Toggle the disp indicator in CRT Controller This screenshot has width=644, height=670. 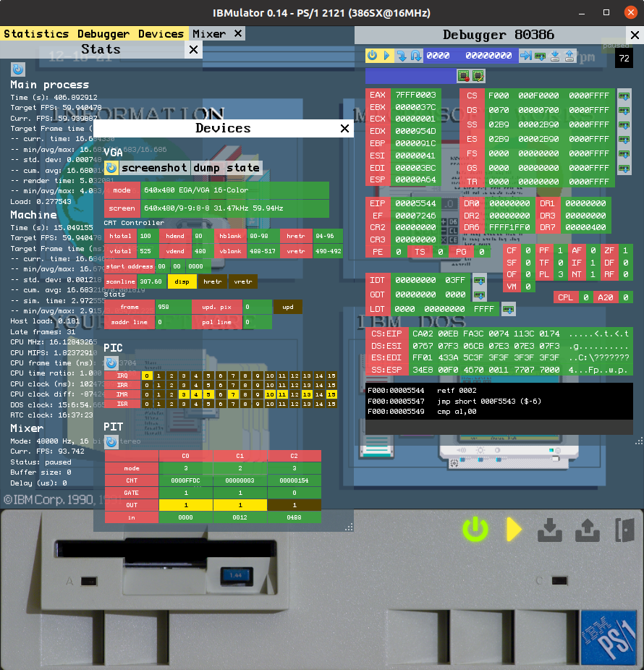click(182, 281)
